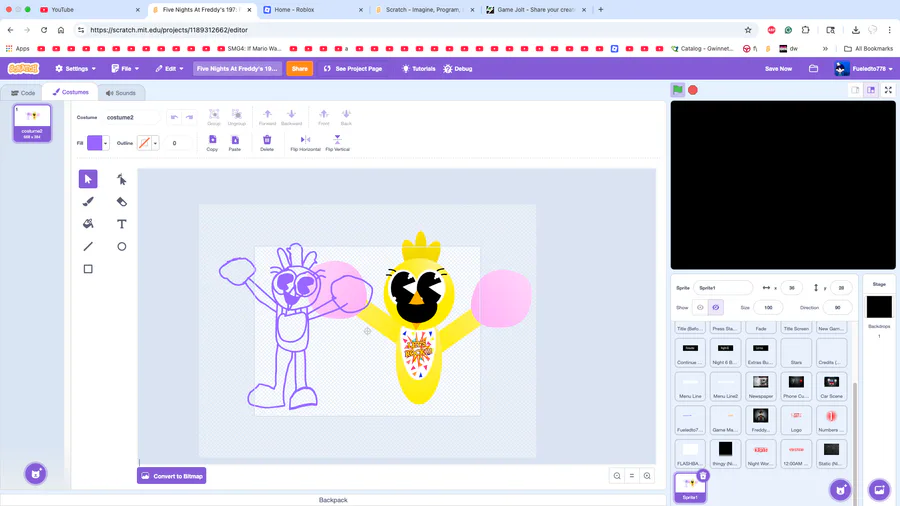This screenshot has width=900, height=506.
Task: Switch to the Costumes tab
Action: (x=71, y=92)
